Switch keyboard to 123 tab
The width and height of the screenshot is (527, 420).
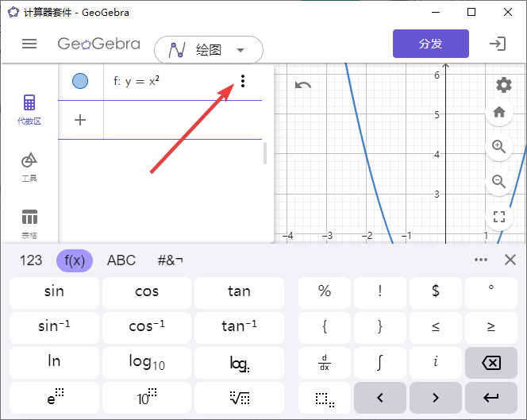point(31,260)
